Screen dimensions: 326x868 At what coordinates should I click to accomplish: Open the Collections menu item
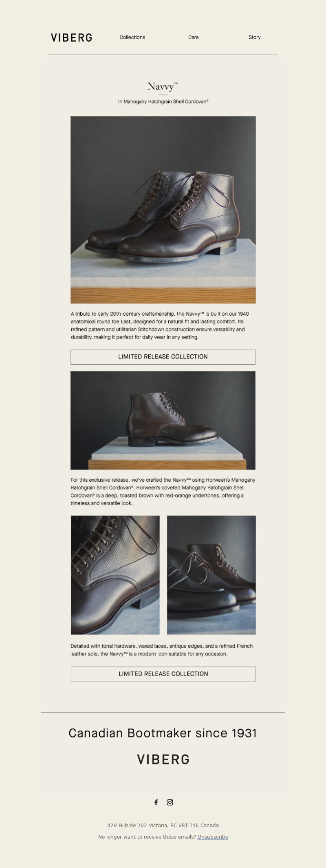(x=132, y=37)
